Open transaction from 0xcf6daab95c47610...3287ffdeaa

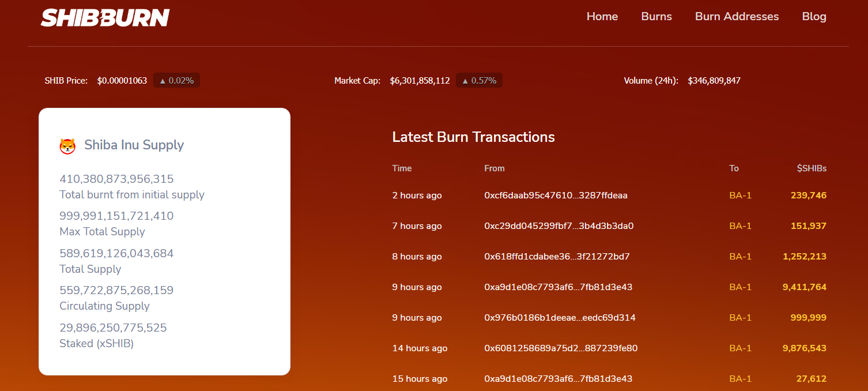point(556,195)
